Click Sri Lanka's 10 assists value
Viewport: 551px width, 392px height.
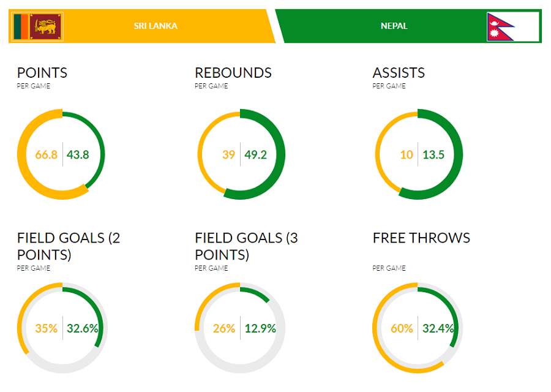pos(407,155)
